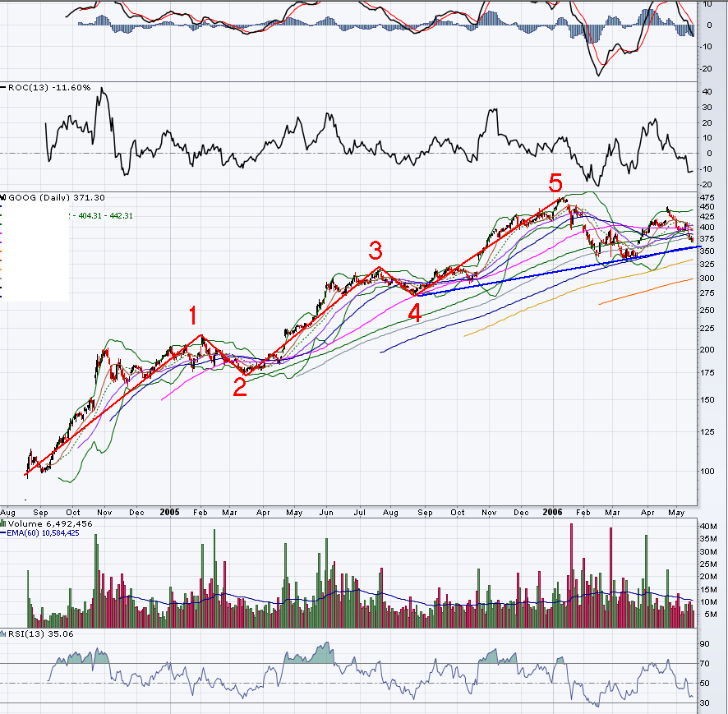Click the 20 label on ROC axis
Screen dimensions: 728x714
tap(707, 123)
